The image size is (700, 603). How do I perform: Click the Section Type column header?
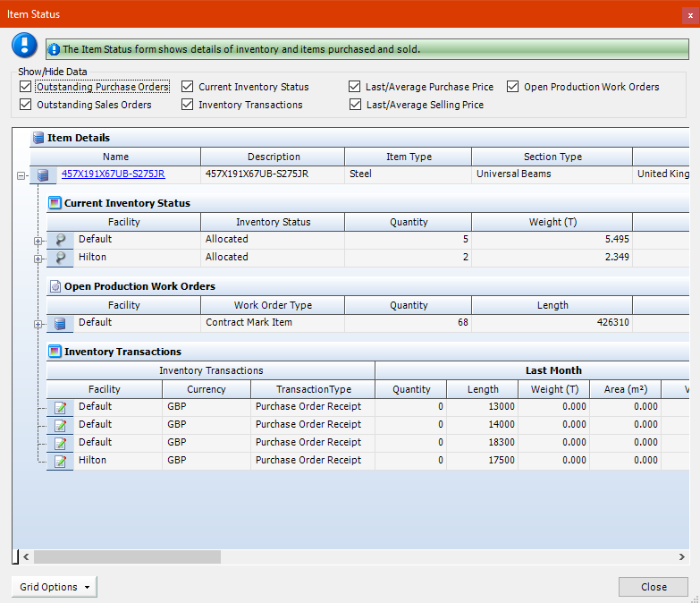coord(552,157)
